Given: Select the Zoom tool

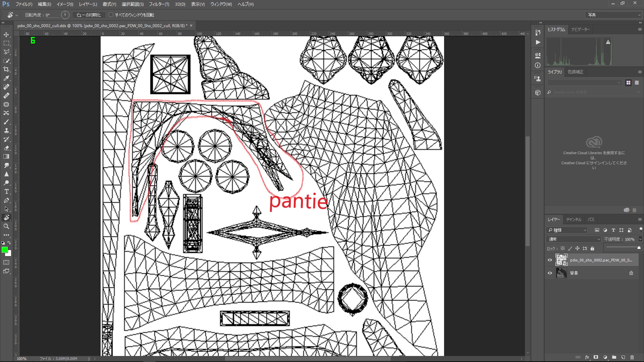Looking at the screenshot, I should point(6,227).
